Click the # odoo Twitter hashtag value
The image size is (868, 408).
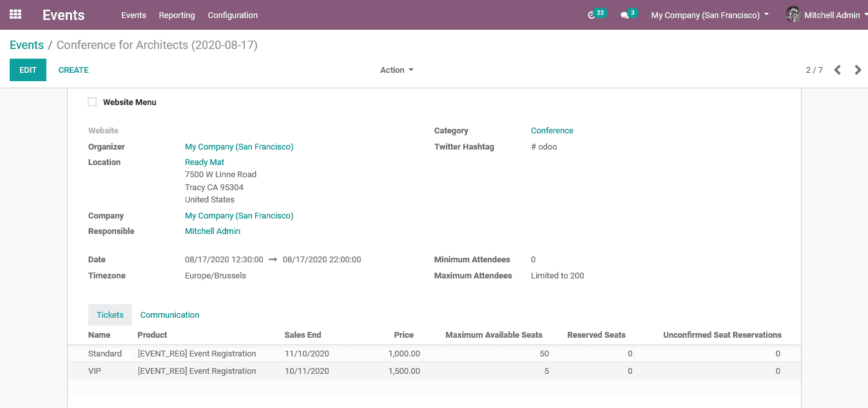[x=544, y=147]
